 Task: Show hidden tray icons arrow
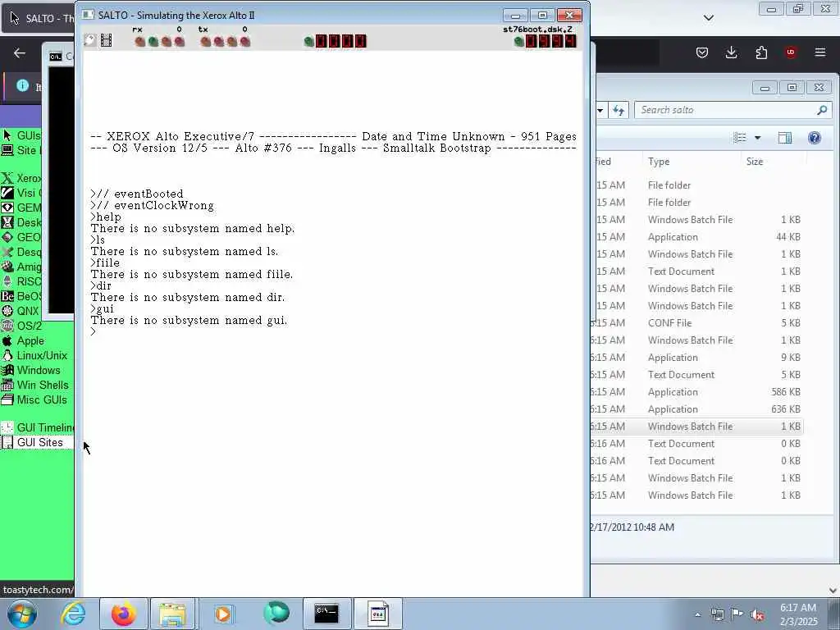tap(697, 614)
